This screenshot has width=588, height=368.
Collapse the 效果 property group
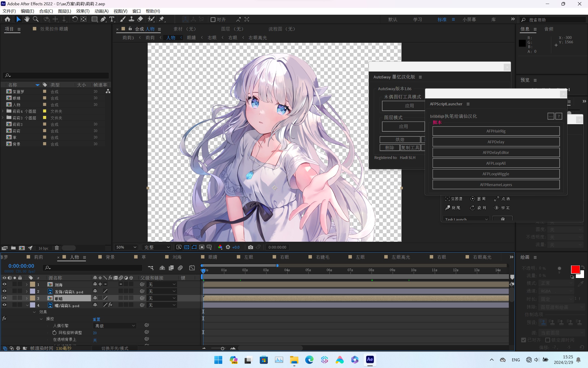(34, 312)
